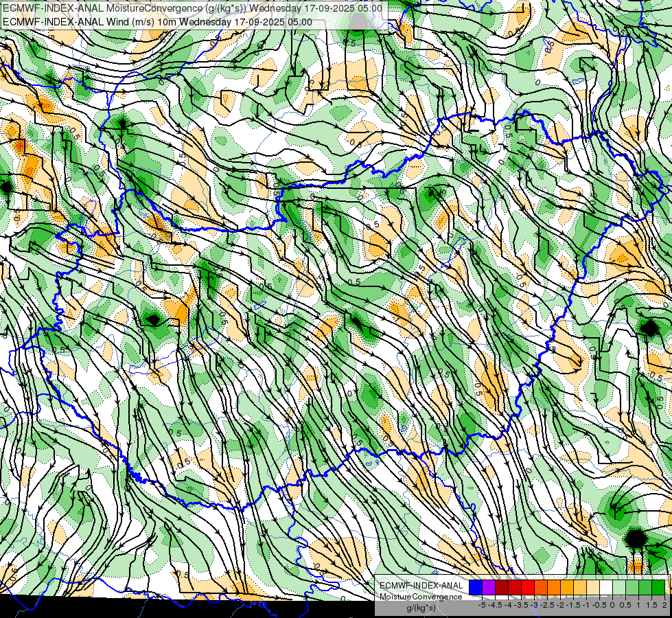This screenshot has width=672, height=618.
Task: Select the darkest green swatch between 1.5 and 2
Action: (x=658, y=587)
